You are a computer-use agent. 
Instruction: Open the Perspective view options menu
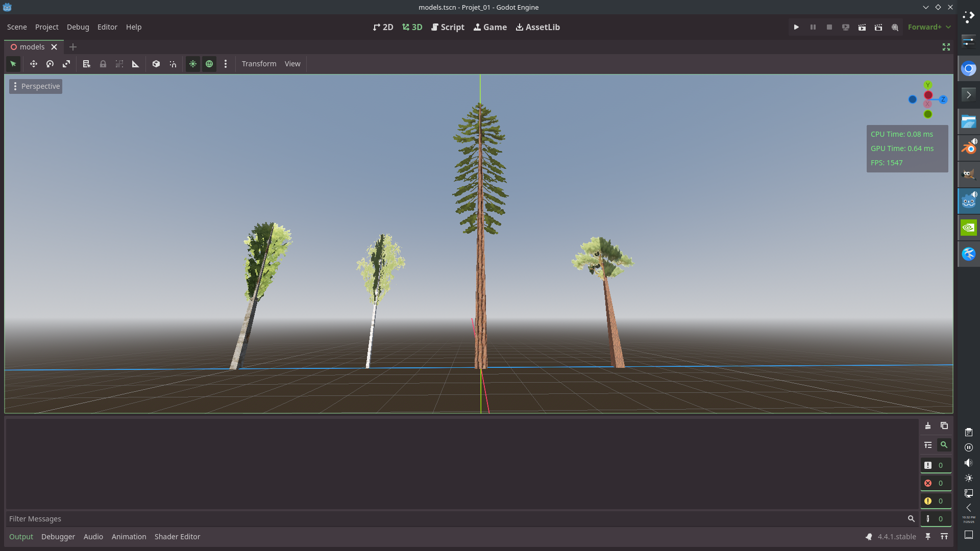36,86
